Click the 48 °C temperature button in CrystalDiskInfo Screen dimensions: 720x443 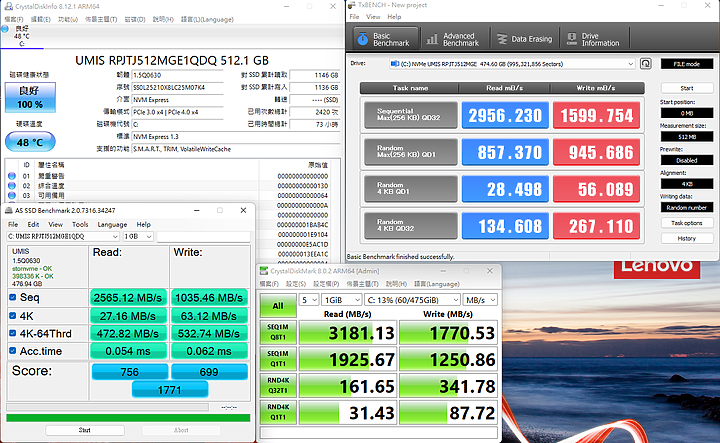pyautogui.click(x=30, y=142)
